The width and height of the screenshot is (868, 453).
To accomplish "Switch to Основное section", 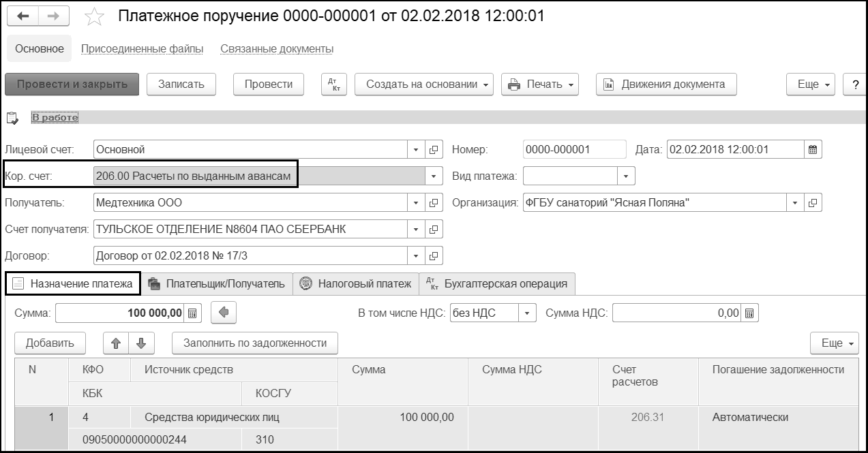I will (40, 49).
